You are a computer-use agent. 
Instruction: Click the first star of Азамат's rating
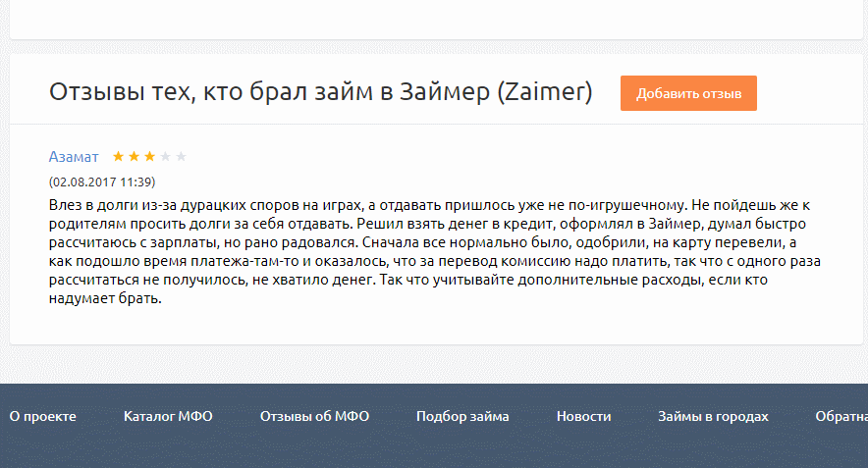(118, 157)
